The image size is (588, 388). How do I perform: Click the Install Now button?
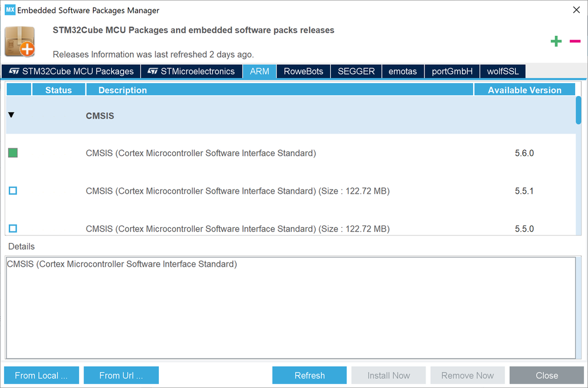click(388, 375)
